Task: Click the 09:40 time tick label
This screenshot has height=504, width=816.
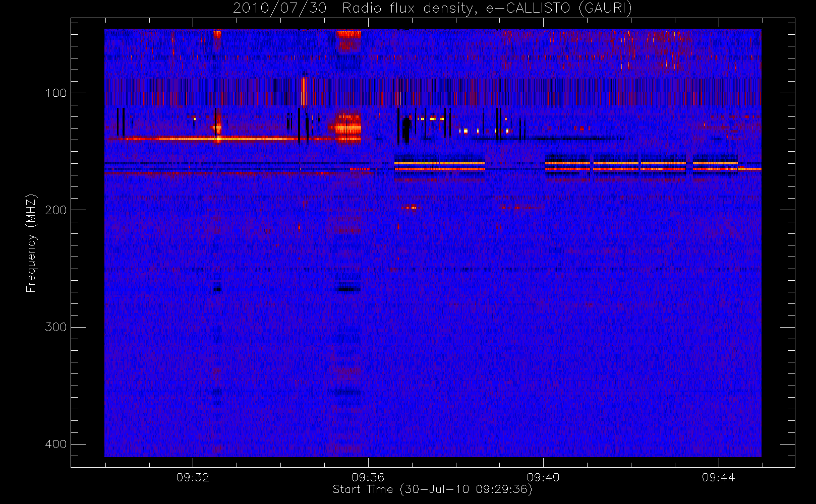Action: [543, 477]
